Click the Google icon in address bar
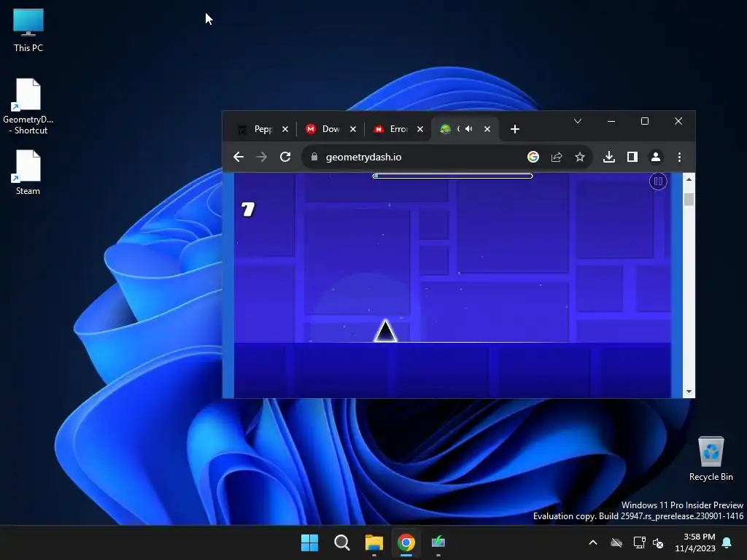The width and height of the screenshot is (747, 560). click(533, 157)
